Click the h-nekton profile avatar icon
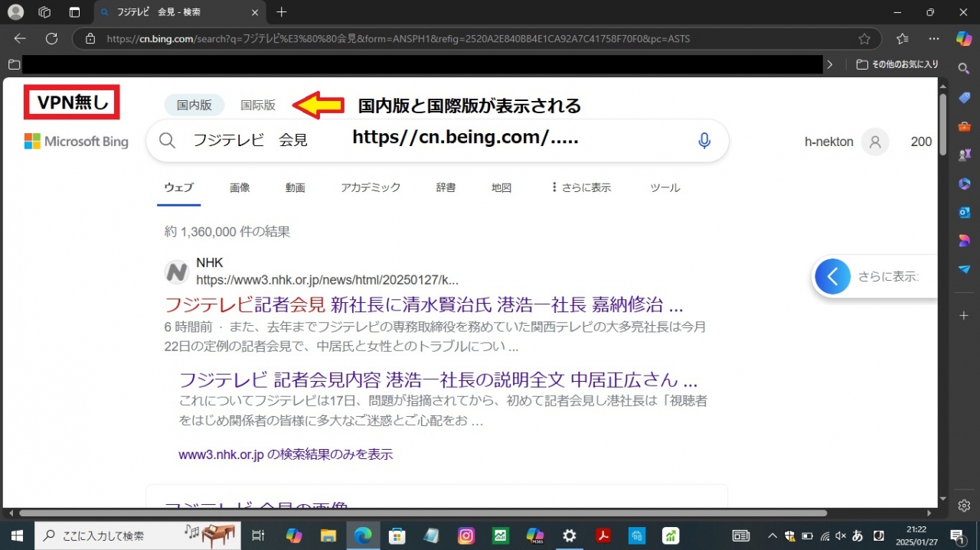This screenshot has height=550, width=980. click(x=874, y=142)
